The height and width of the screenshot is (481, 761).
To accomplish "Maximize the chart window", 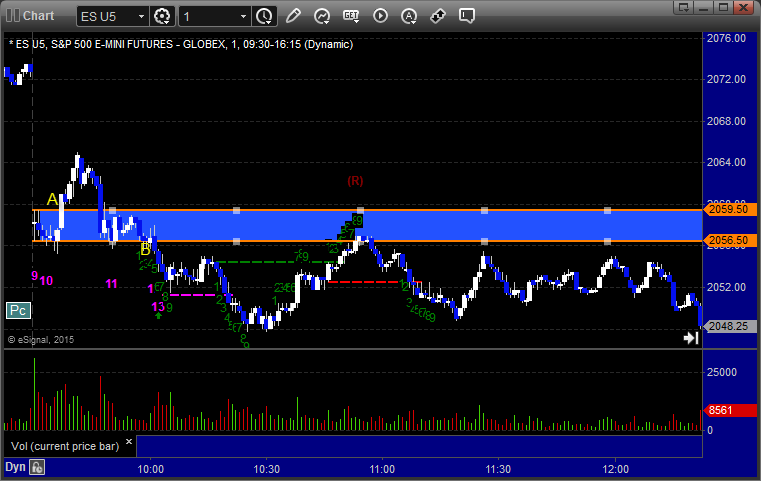I will pos(723,7).
